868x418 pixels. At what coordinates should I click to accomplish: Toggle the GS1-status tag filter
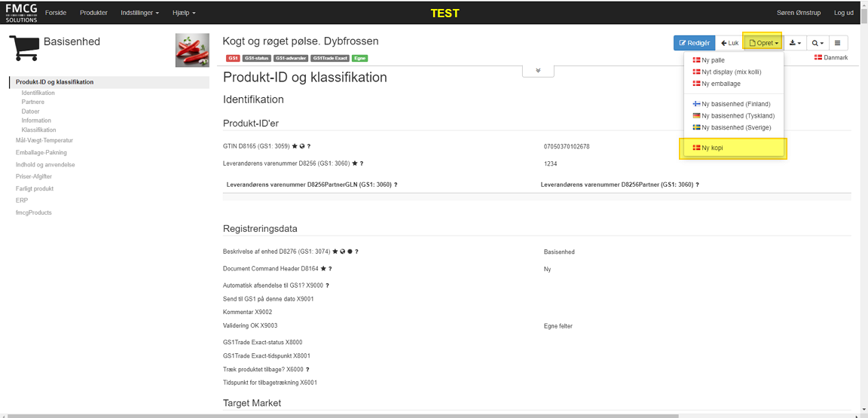pyautogui.click(x=257, y=59)
